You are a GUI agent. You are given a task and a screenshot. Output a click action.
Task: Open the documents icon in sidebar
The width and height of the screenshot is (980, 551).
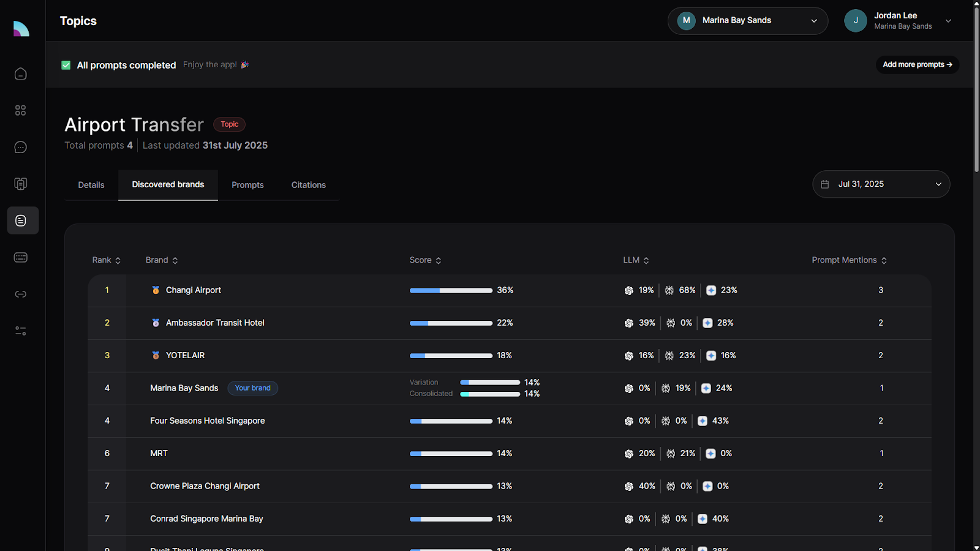click(x=21, y=184)
